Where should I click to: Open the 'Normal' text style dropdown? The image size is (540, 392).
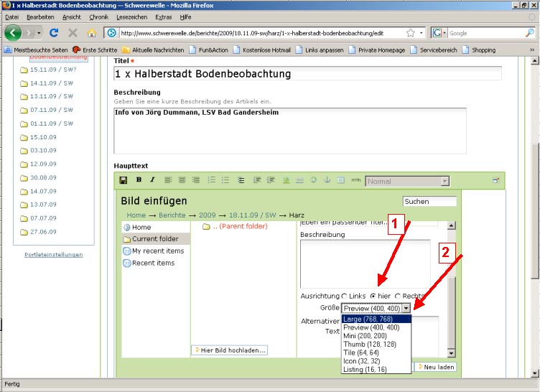tap(407, 182)
